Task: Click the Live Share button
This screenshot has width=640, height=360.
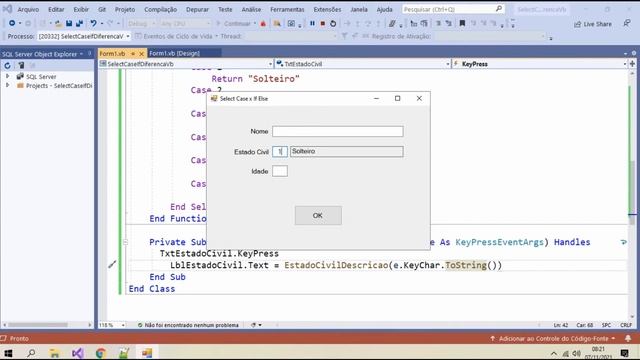Action: coord(593,24)
